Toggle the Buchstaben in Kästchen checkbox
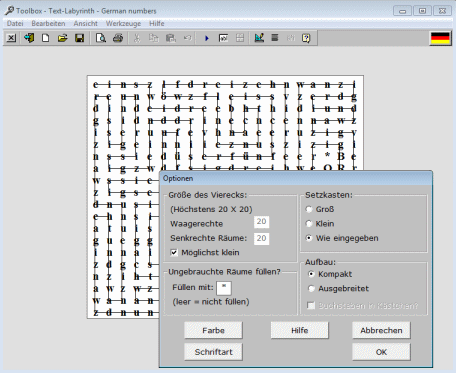This screenshot has width=456, height=373. [311, 305]
